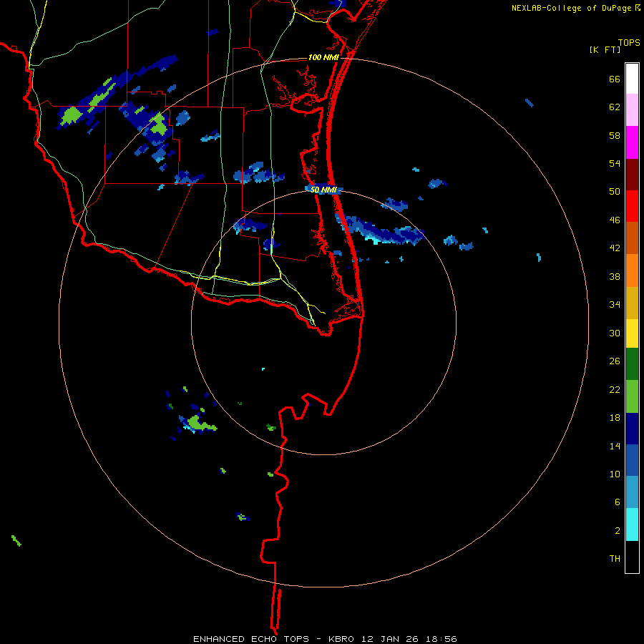The image size is (644, 644).
Task: Click the legend value 42
Action: (x=615, y=248)
